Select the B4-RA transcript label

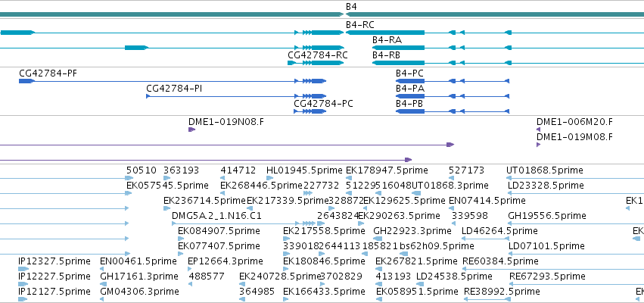pos(387,40)
